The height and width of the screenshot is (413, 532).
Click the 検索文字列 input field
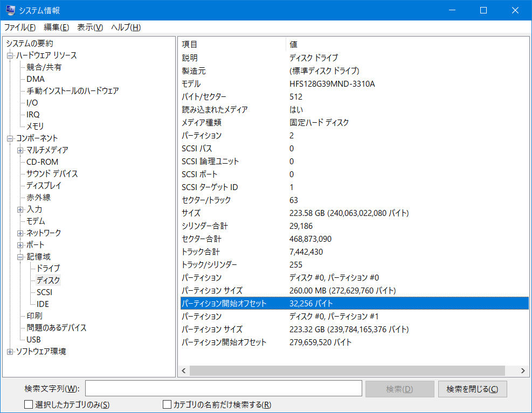click(x=223, y=389)
